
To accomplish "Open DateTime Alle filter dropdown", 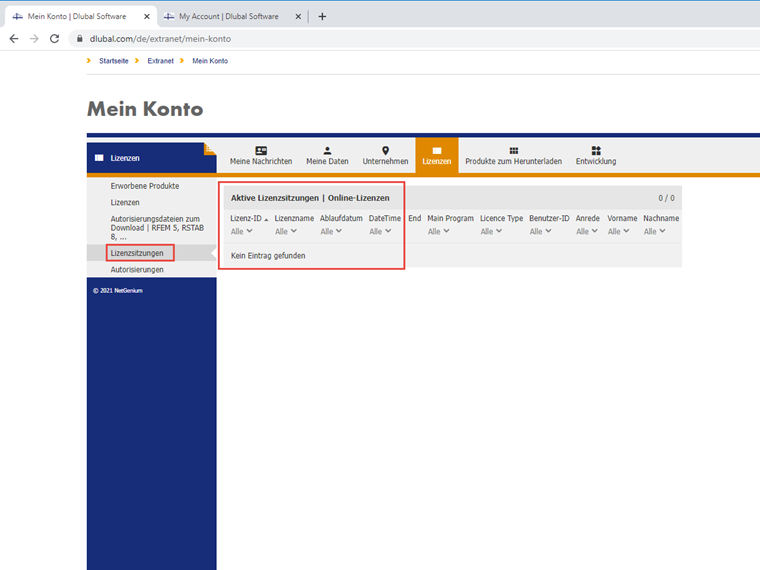I will 380,232.
